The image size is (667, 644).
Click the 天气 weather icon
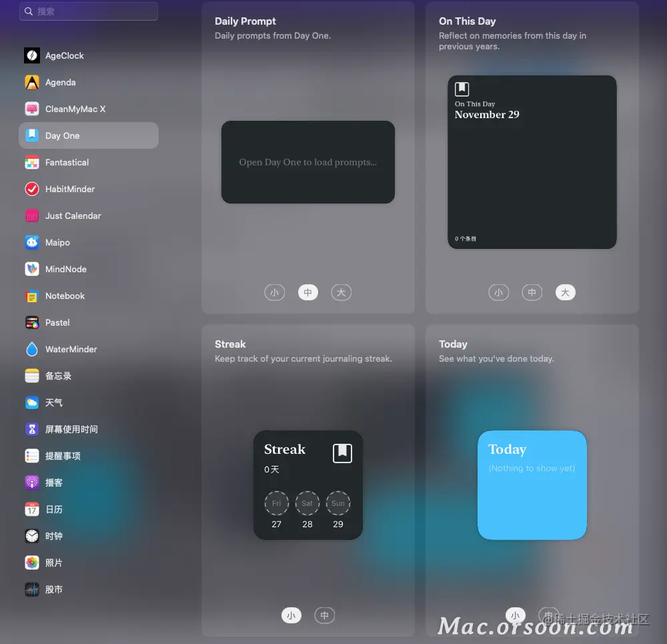(x=32, y=402)
